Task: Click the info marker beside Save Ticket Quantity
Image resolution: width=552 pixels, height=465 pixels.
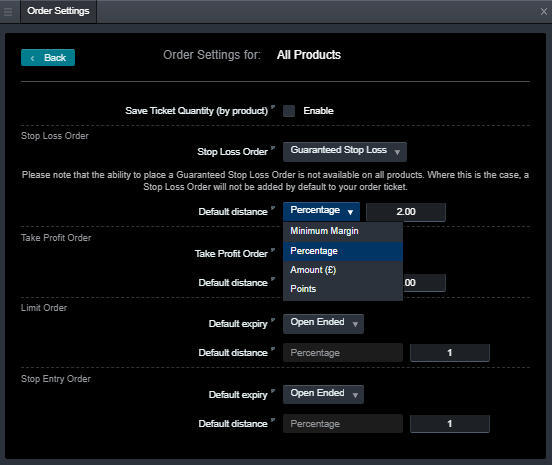Action: (273, 107)
